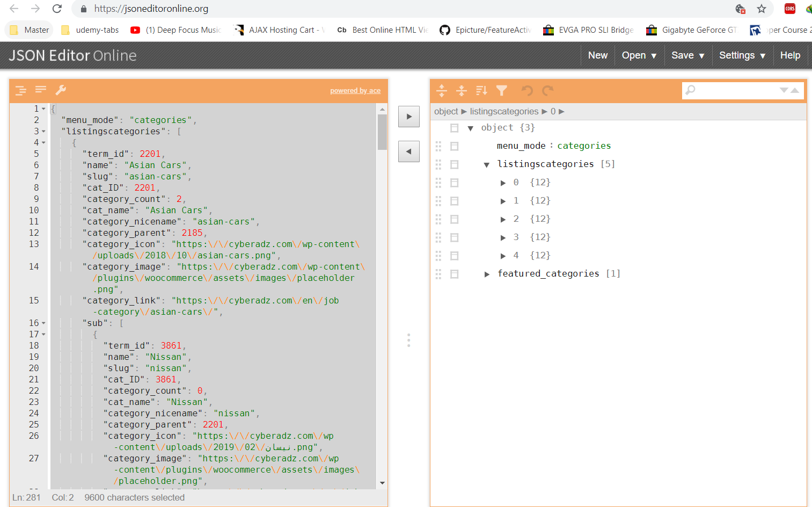Click next search result arrow
Image resolution: width=812 pixels, height=507 pixels.
pyautogui.click(x=784, y=90)
